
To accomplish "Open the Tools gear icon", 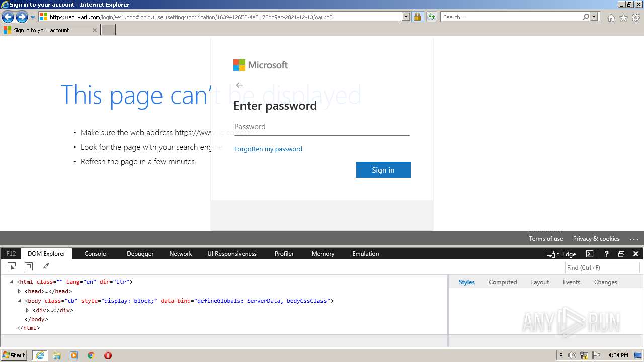I will click(636, 18).
